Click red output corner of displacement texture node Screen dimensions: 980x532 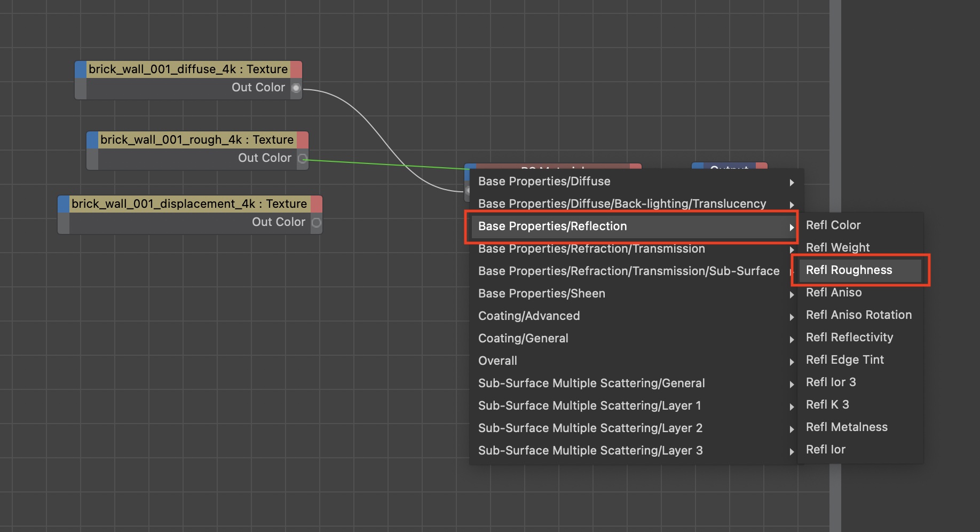coord(317,204)
